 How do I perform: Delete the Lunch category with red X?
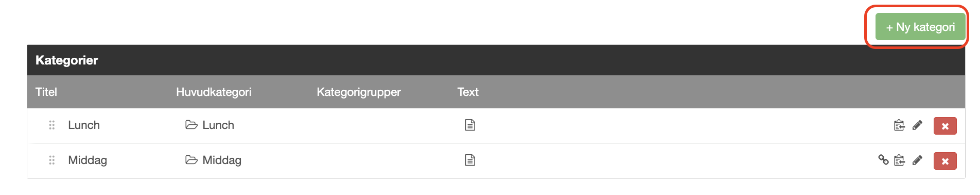coord(945,126)
